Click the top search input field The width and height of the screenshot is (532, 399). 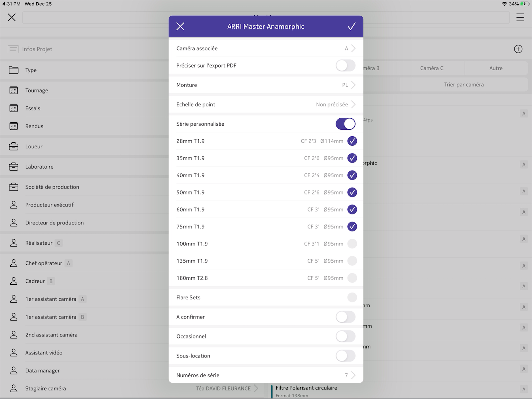(266, 18)
